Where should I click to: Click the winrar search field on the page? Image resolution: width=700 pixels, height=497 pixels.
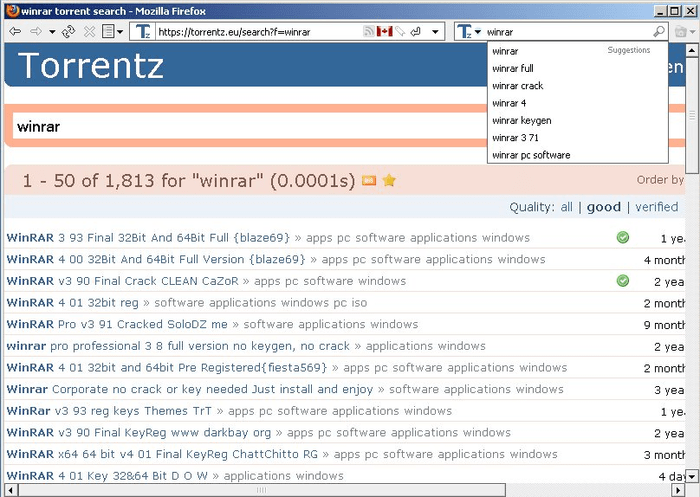tap(250, 128)
